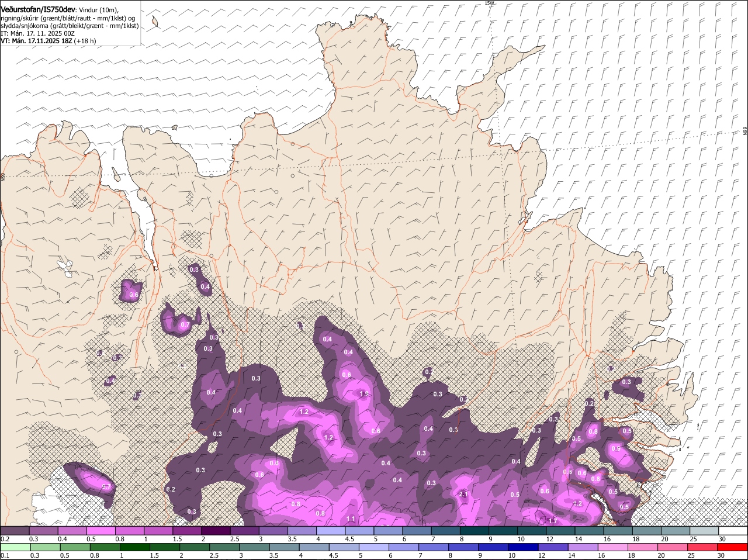Click the light pink lower swatch starting at 16

point(612,547)
